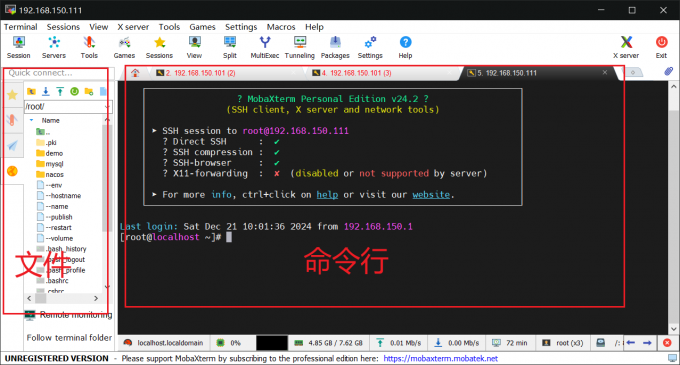Click the green refresh folder icon
Viewport: 680px width, 365px height.
pos(74,91)
